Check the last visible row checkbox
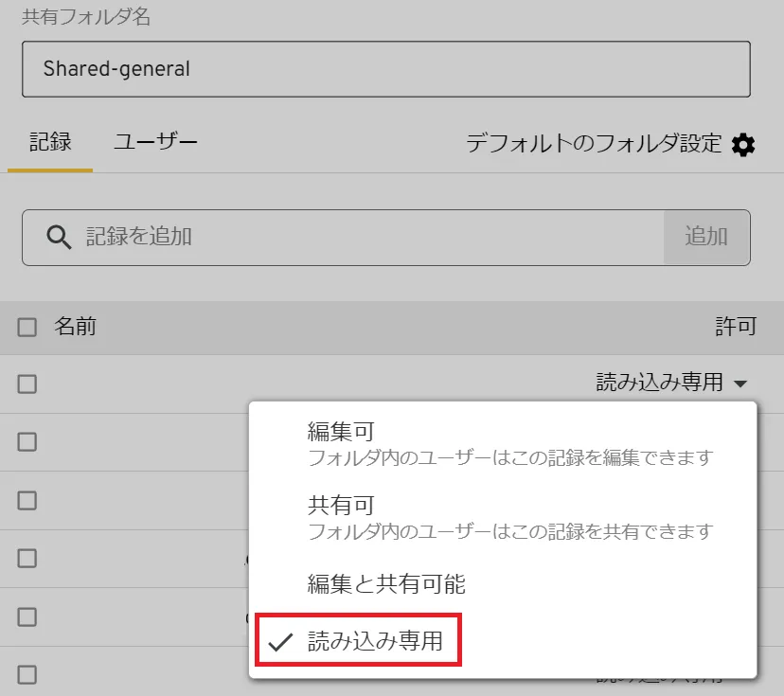The height and width of the screenshot is (696, 784). click(x=27, y=675)
